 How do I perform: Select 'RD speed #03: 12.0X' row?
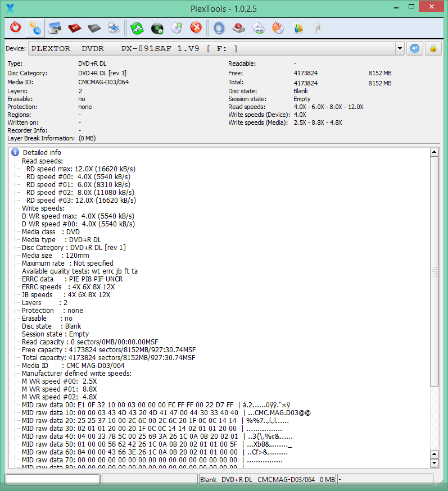click(x=81, y=200)
